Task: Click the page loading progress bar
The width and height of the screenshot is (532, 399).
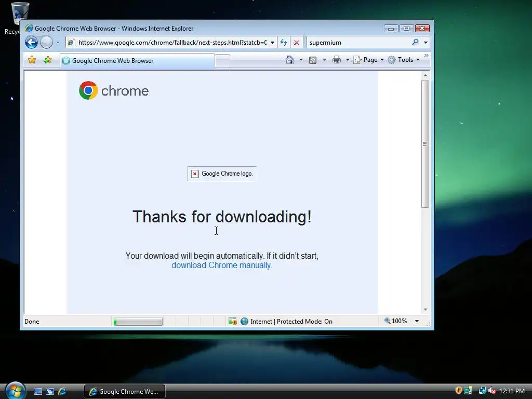Action: point(138,322)
